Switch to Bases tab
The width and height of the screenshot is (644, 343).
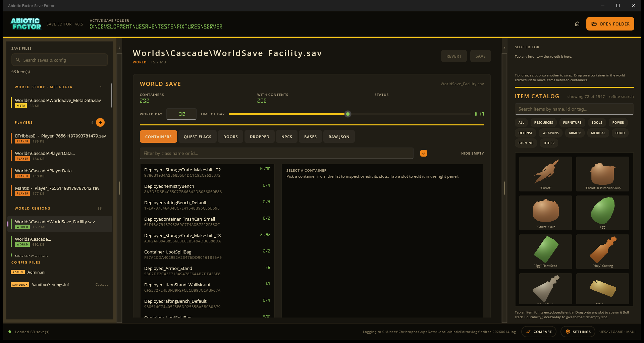point(310,137)
